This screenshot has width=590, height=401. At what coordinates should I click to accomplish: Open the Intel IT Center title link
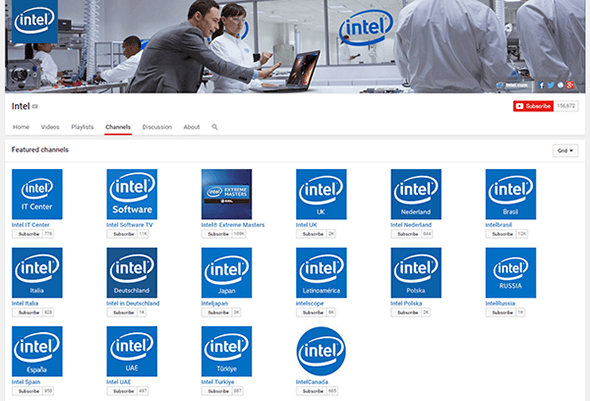[30, 225]
